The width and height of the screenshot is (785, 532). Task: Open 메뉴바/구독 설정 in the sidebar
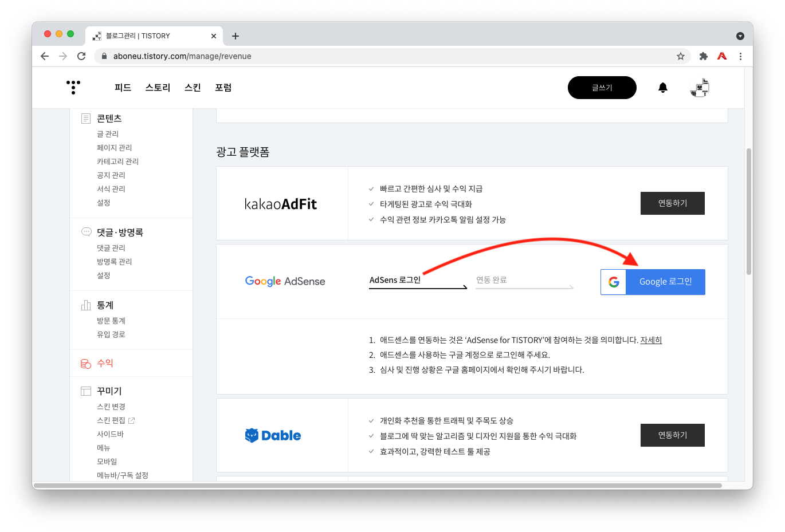[123, 475]
